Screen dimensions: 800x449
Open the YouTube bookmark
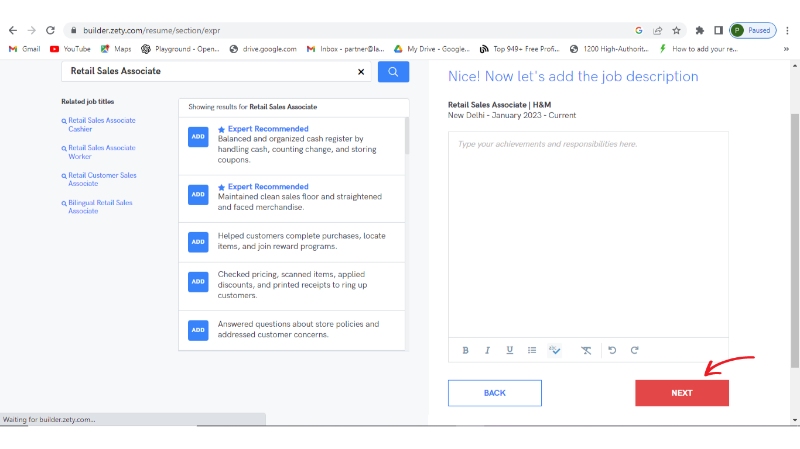70,48
